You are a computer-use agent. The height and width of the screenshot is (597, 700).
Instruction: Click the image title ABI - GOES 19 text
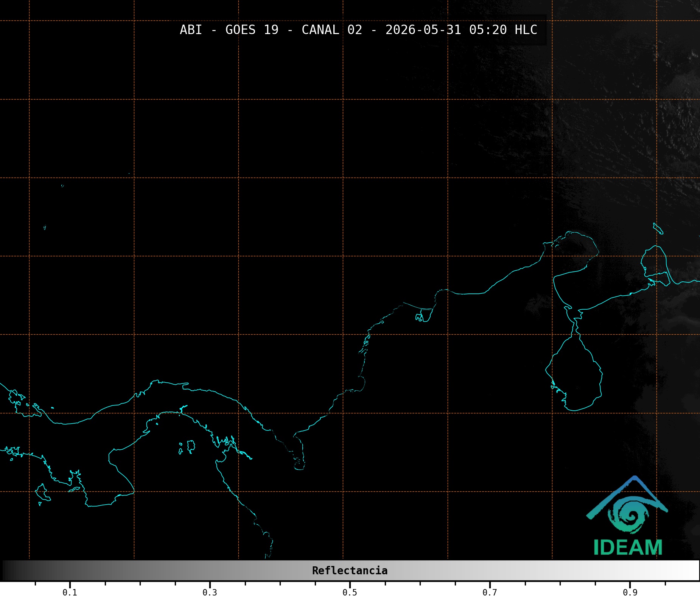pyautogui.click(x=229, y=30)
